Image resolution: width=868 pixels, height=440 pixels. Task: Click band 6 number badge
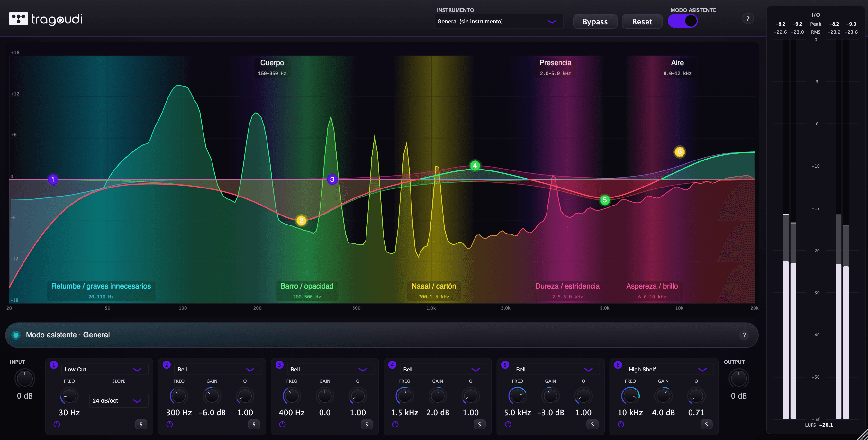[x=618, y=365]
